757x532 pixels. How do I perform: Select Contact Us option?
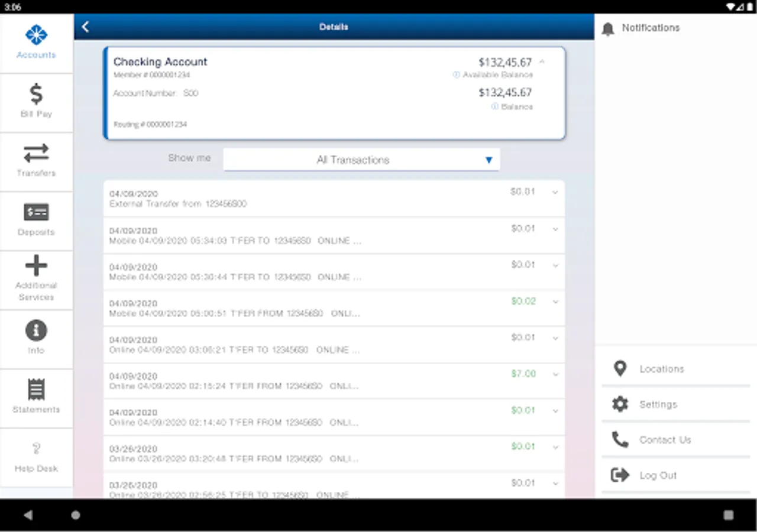click(675, 440)
